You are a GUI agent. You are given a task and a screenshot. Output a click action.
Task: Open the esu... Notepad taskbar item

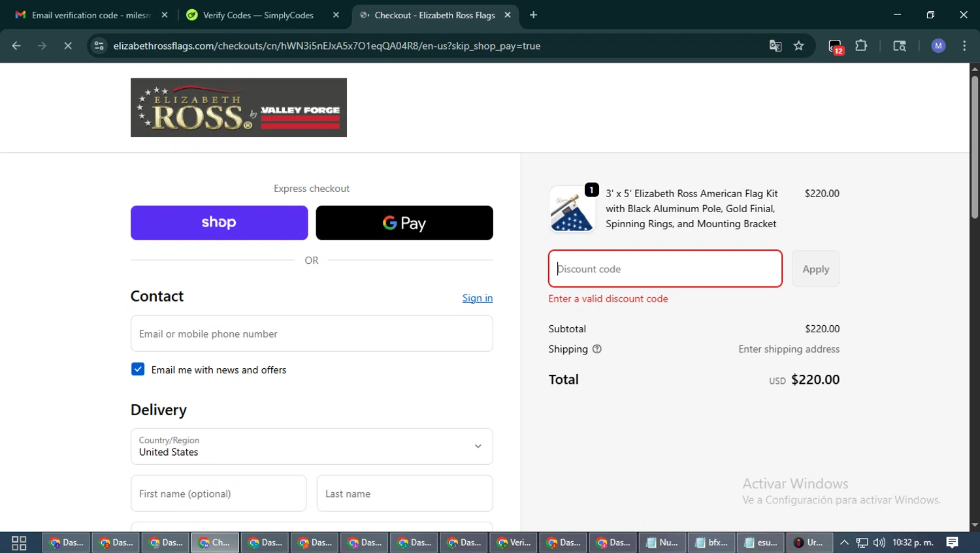point(761,543)
